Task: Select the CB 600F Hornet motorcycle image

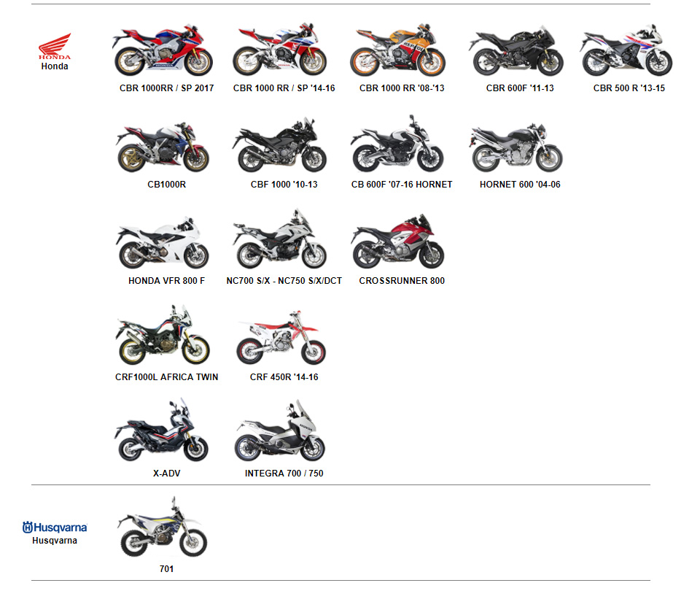Action: point(397,144)
